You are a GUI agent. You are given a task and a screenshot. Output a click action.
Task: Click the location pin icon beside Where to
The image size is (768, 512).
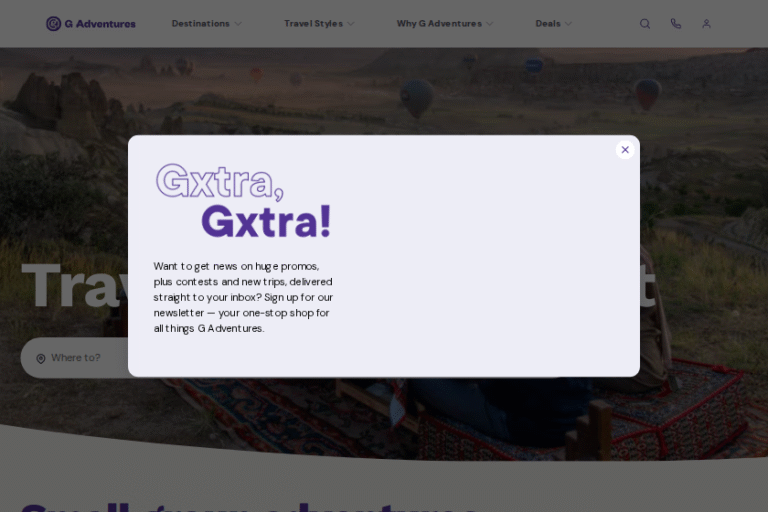pyautogui.click(x=41, y=358)
